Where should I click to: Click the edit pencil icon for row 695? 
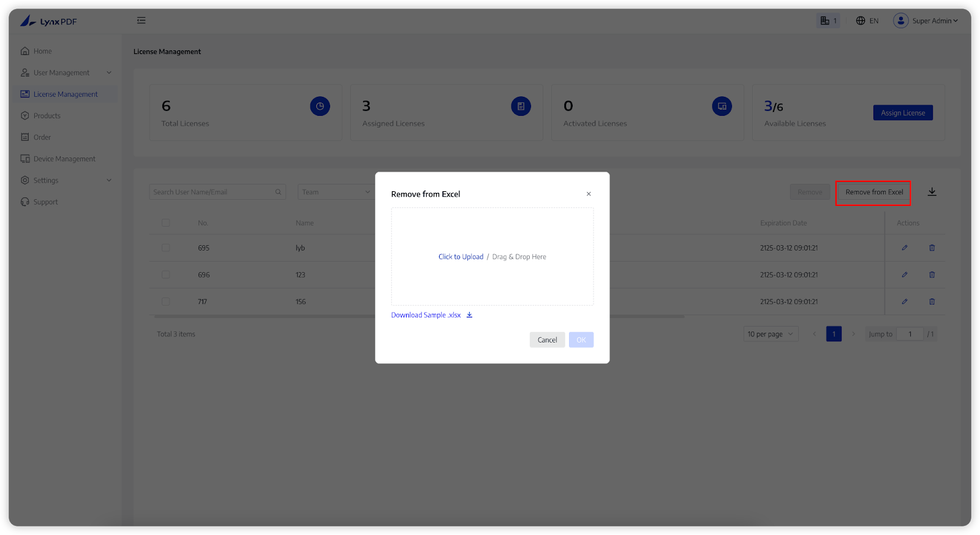tap(905, 248)
